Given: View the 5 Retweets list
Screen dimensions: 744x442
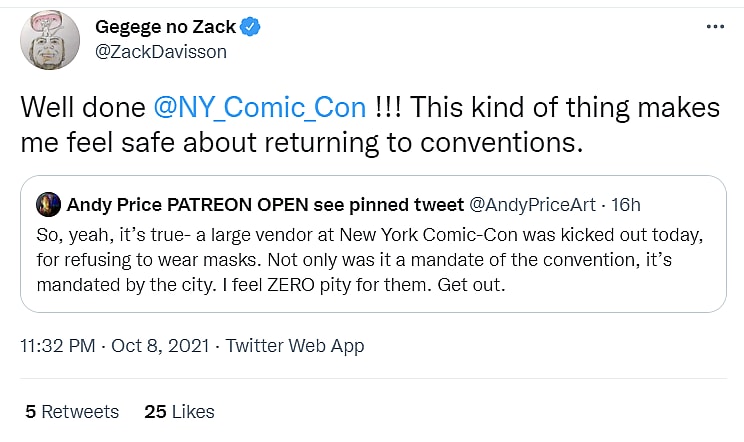Looking at the screenshot, I should coord(72,411).
